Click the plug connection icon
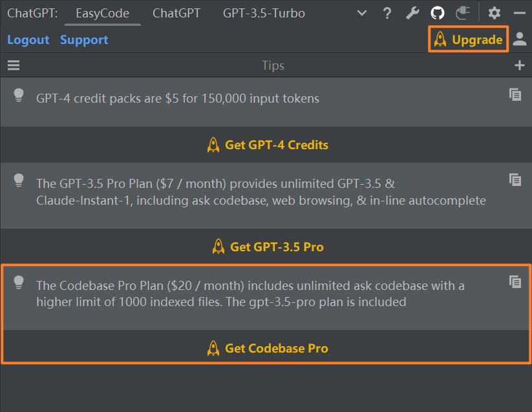This screenshot has height=412, width=532. click(463, 13)
